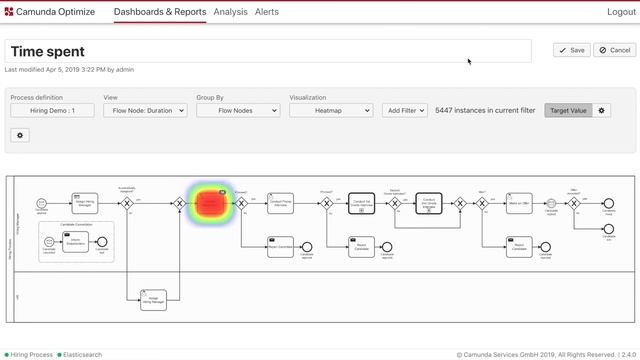Select the Conduct 2nd Onsite Interview subprocess
The height and width of the screenshot is (360, 640).
(x=429, y=203)
